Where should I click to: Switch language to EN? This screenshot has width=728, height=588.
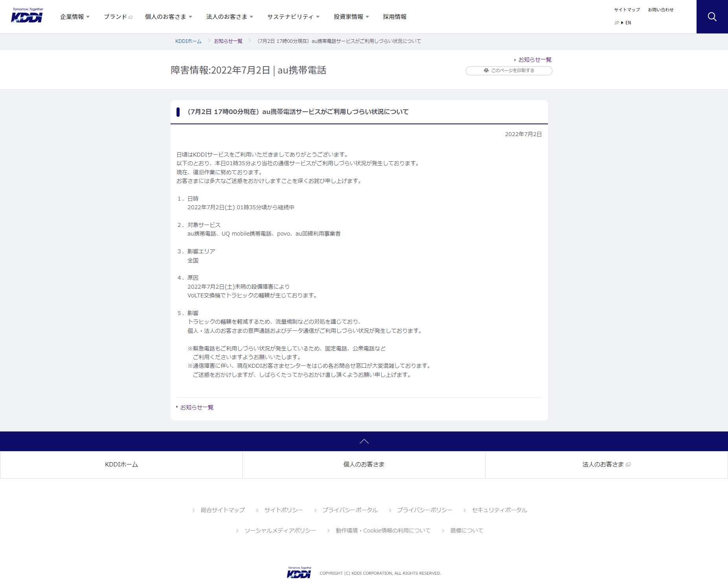tap(628, 23)
